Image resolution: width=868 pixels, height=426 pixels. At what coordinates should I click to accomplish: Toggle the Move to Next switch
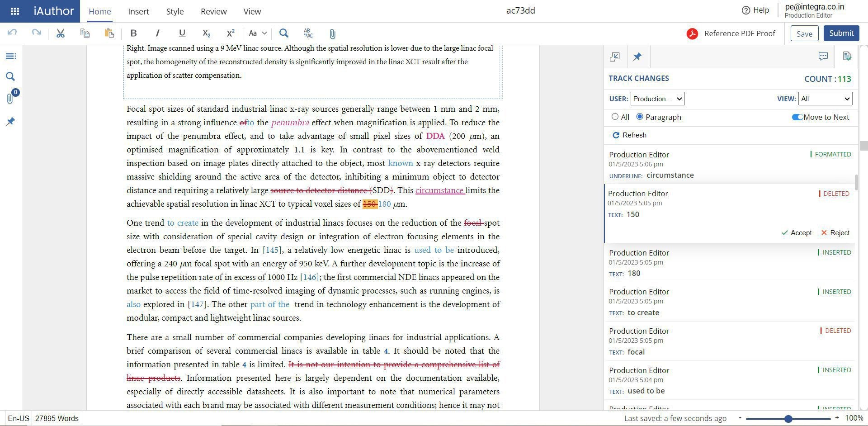797,117
